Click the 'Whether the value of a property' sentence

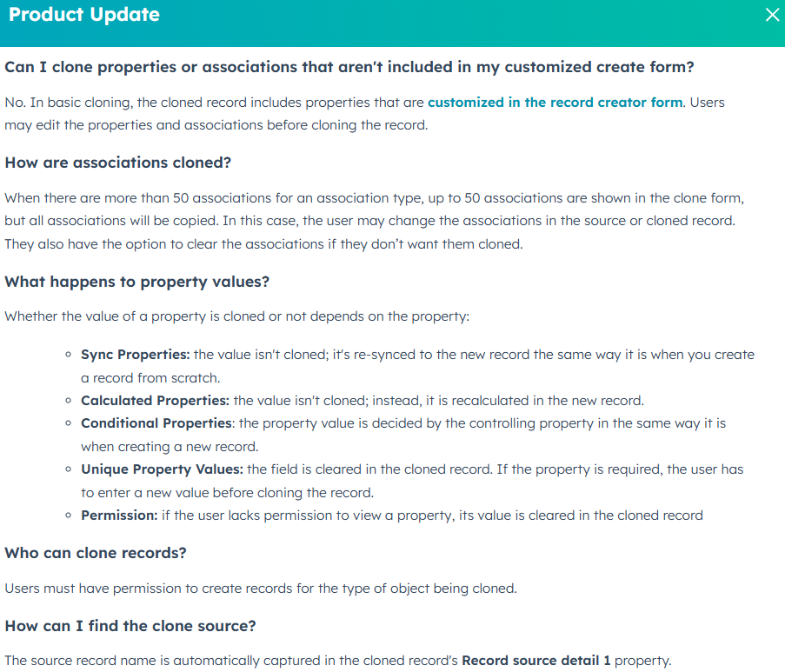pos(236,316)
